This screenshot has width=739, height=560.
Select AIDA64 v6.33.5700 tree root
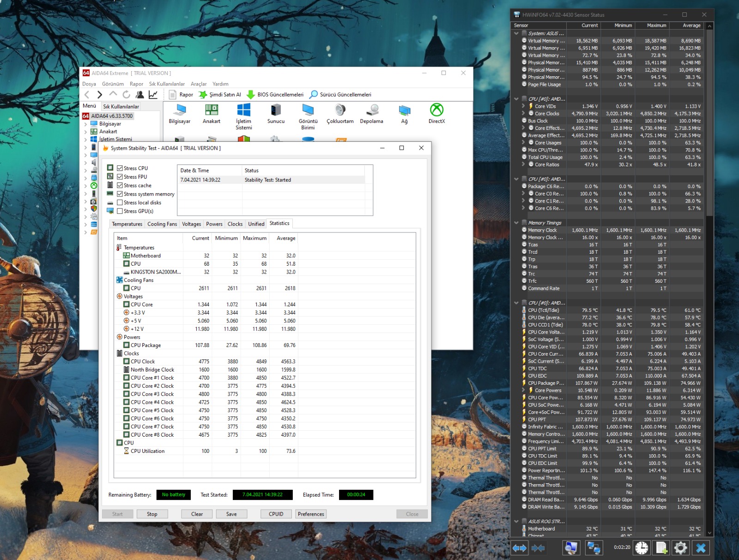click(112, 116)
